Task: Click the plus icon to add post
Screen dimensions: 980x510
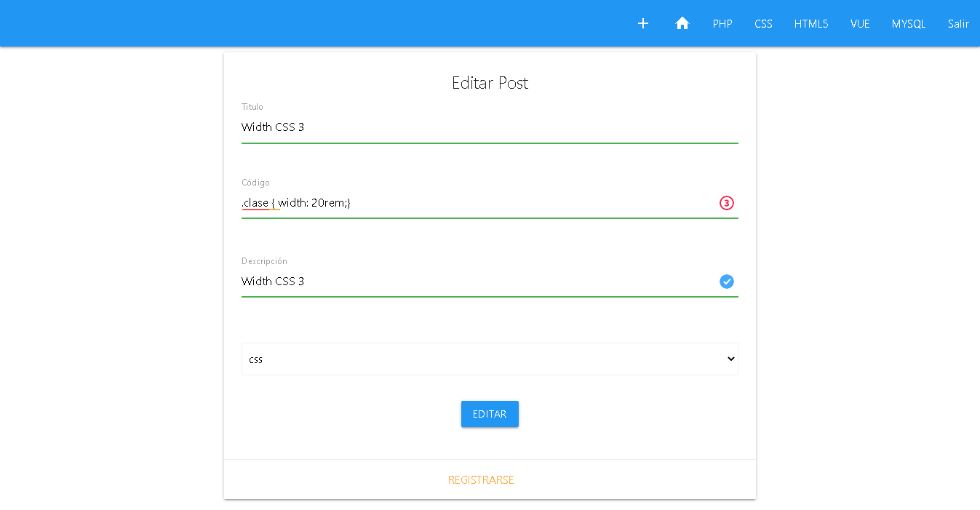Action: [643, 23]
